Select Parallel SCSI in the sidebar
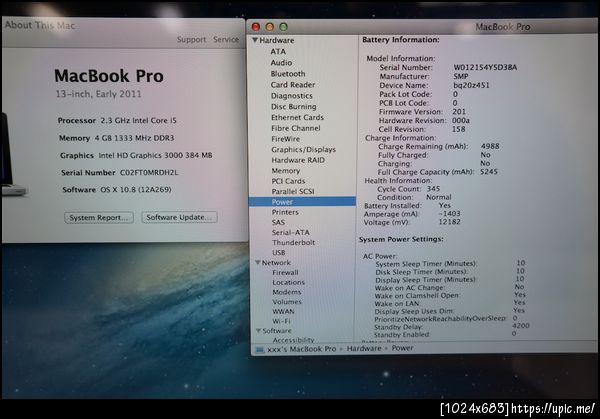This screenshot has height=419, width=600. pos(293,191)
